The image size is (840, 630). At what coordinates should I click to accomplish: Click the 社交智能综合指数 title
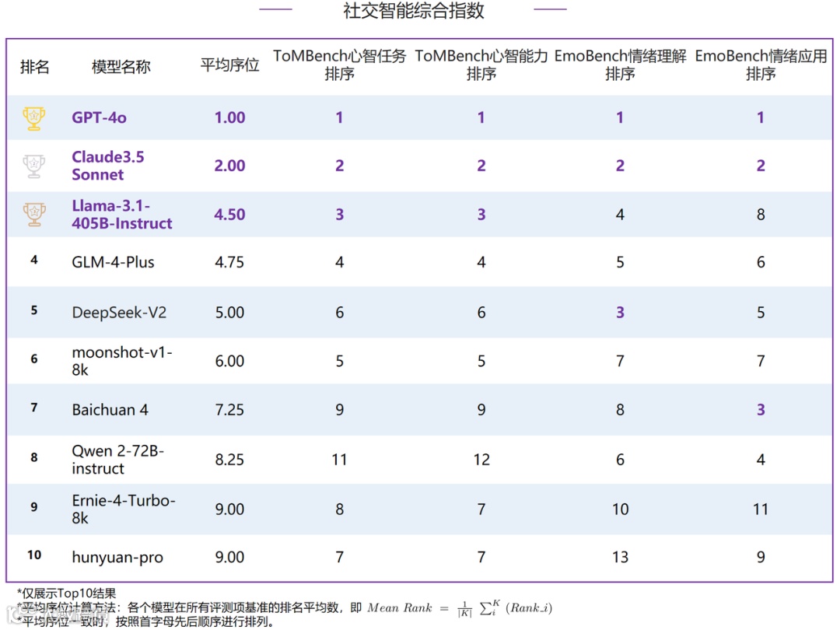tap(414, 10)
